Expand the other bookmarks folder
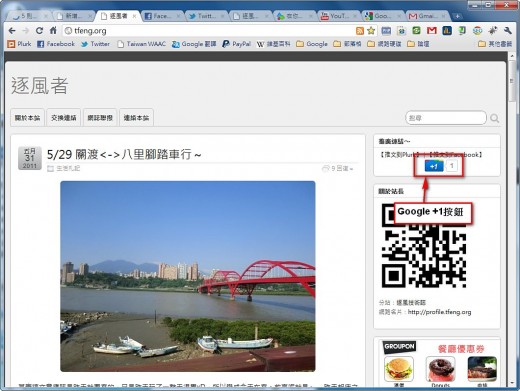Viewport: 520px width, 391px height. click(x=495, y=44)
